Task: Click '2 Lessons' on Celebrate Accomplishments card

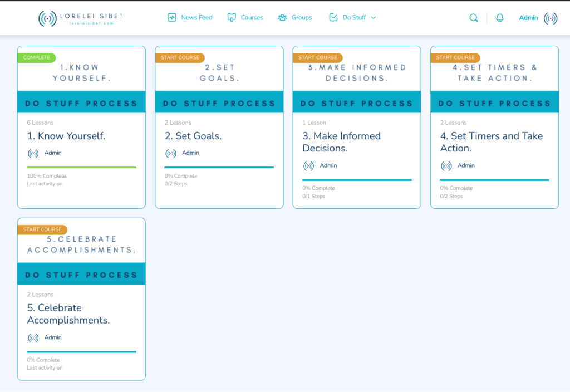Action: 40,295
